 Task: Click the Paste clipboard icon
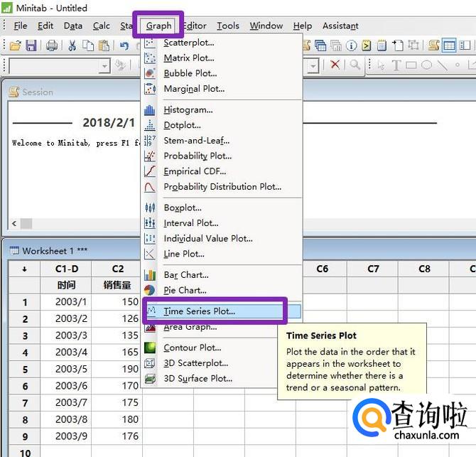point(104,45)
